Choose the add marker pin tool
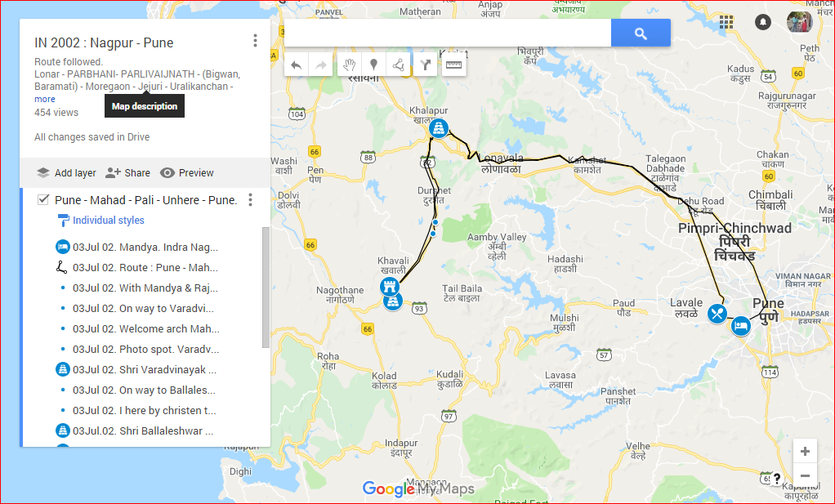The width and height of the screenshot is (835, 504). [x=374, y=65]
